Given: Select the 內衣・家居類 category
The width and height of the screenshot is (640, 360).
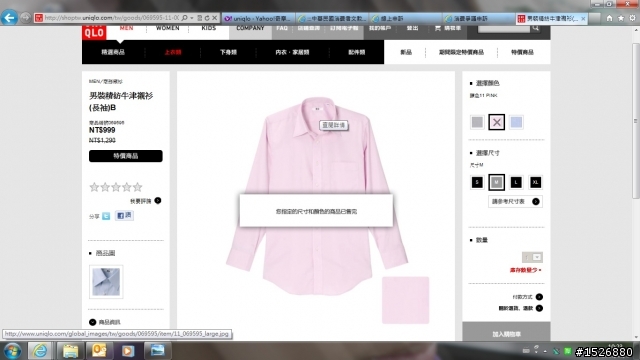Looking at the screenshot, I should pyautogui.click(x=292, y=52).
